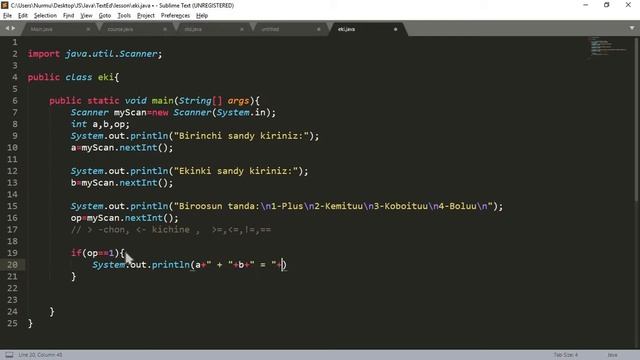Click the unsaved dot on eki.java tab
640x360 pixels.
395,29
